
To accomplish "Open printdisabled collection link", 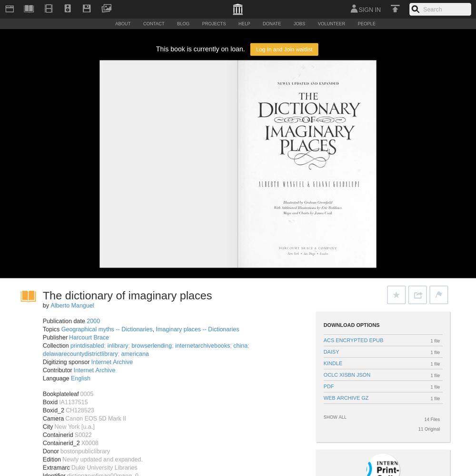I will coord(87,346).
